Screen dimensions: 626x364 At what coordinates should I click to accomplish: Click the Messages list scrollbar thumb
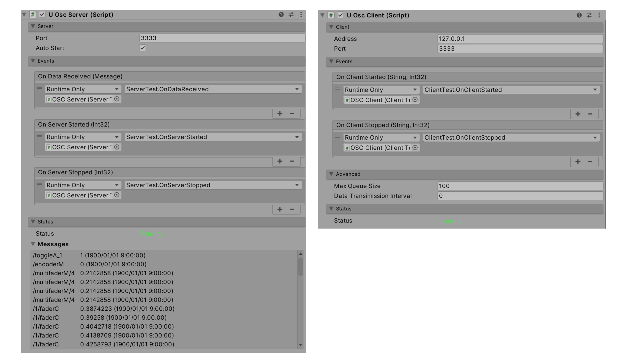coord(301,267)
